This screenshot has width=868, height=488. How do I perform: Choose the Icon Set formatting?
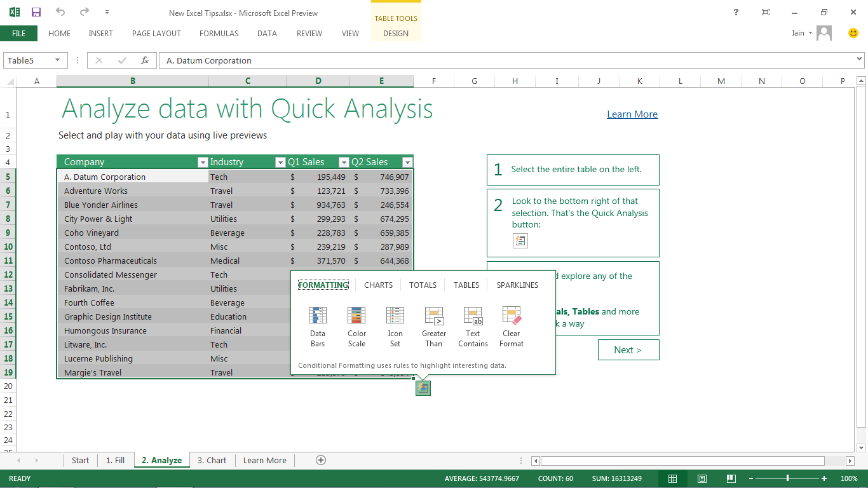click(x=395, y=326)
